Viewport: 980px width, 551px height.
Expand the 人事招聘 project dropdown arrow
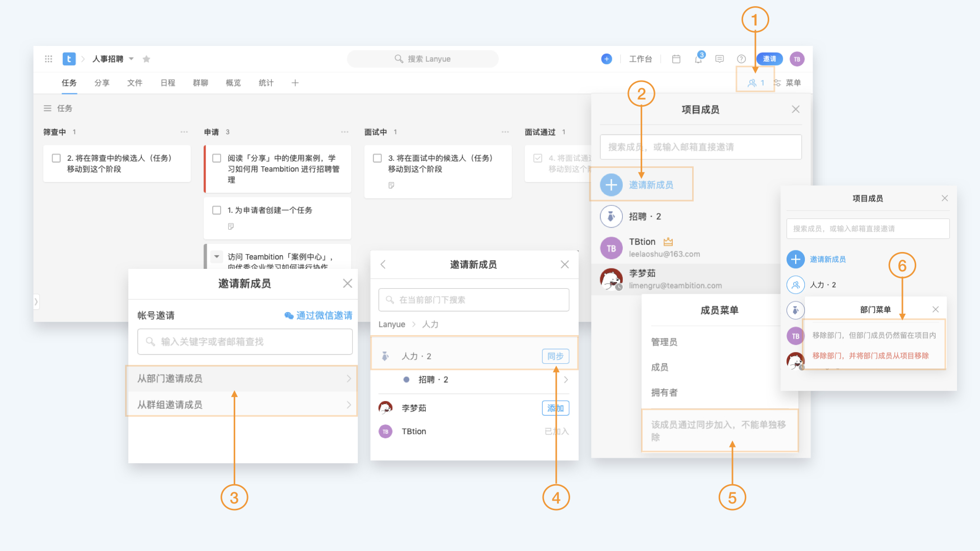click(131, 59)
